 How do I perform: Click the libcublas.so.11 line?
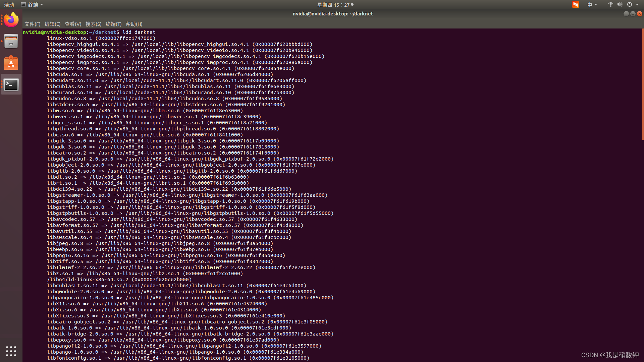pyautogui.click(x=171, y=86)
